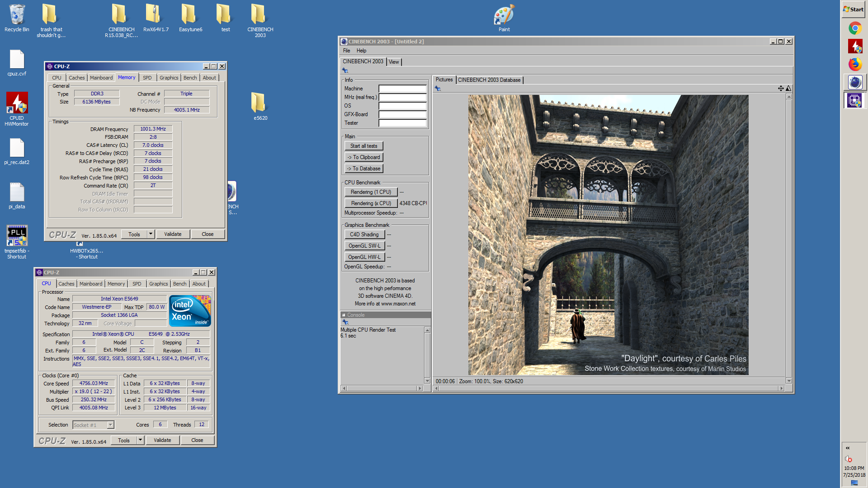Click Close button in lower CPU-Z window
The image size is (868, 488).
[x=197, y=440]
